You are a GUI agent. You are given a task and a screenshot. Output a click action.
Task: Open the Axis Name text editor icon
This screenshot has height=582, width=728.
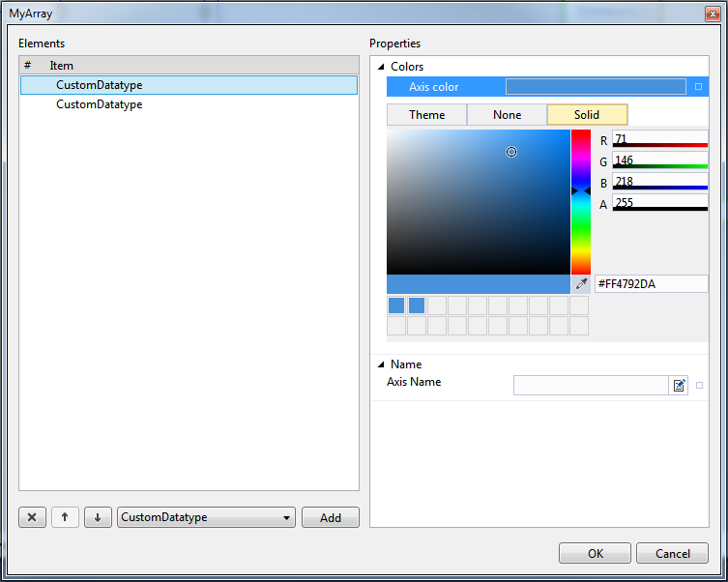(x=679, y=385)
